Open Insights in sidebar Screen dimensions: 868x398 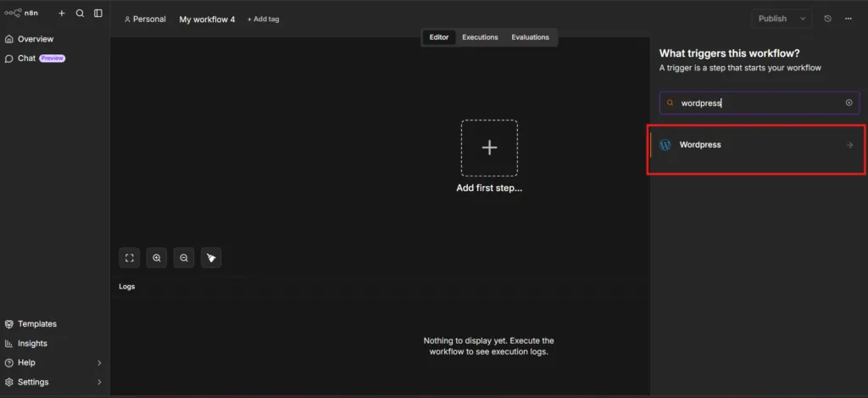tap(32, 343)
